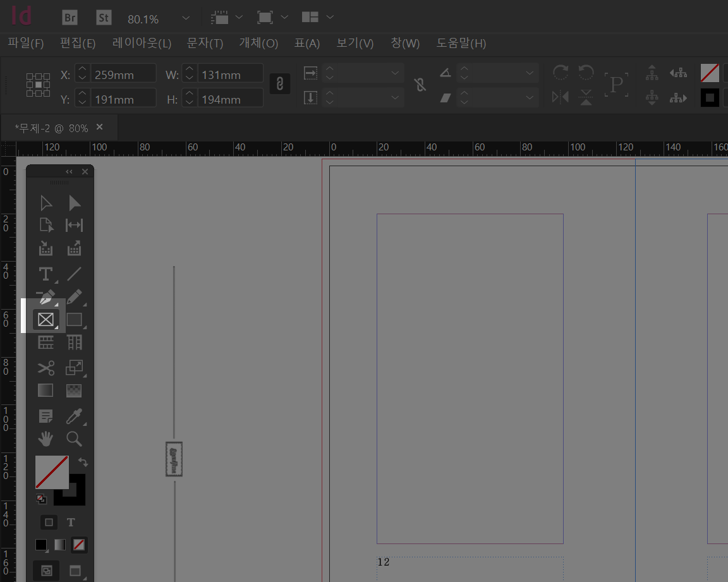Screen dimensions: 728x582
Task: Toggle formatting affects text
Action: tap(71, 522)
